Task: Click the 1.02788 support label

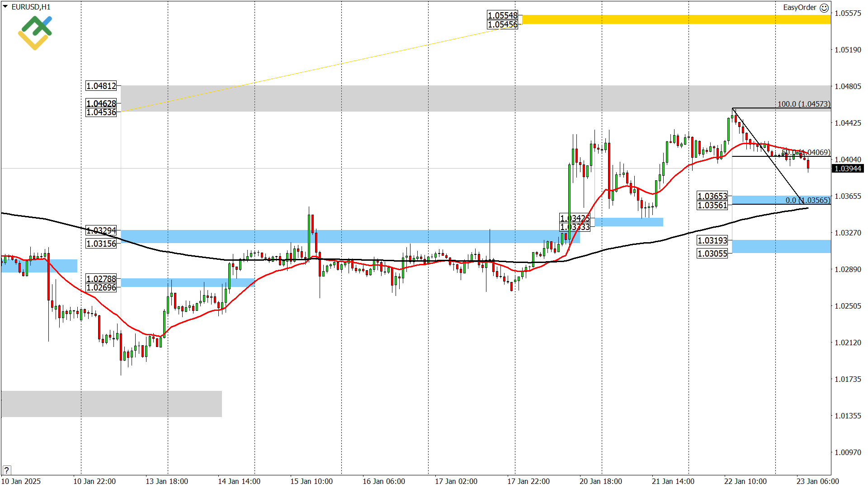Action: (x=101, y=279)
